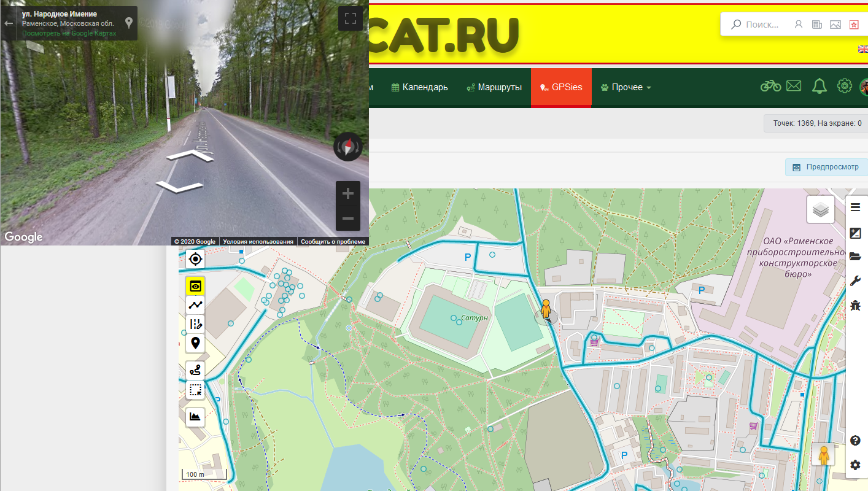Open the Календарь menu item

419,87
